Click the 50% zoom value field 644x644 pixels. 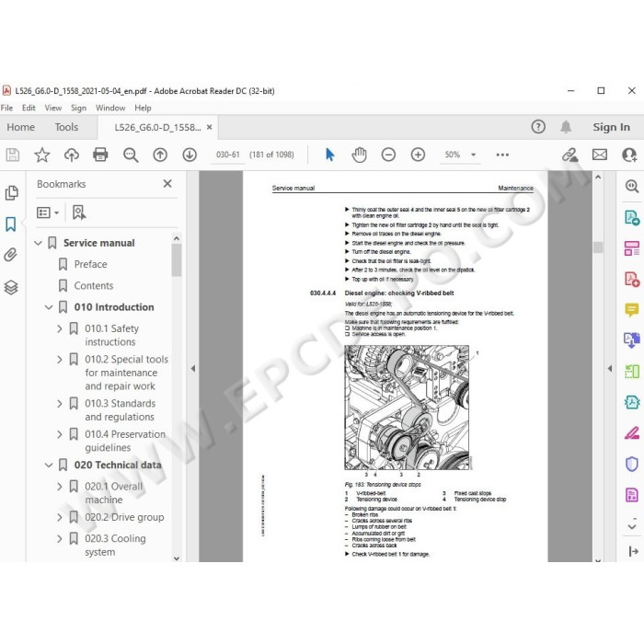tap(453, 155)
